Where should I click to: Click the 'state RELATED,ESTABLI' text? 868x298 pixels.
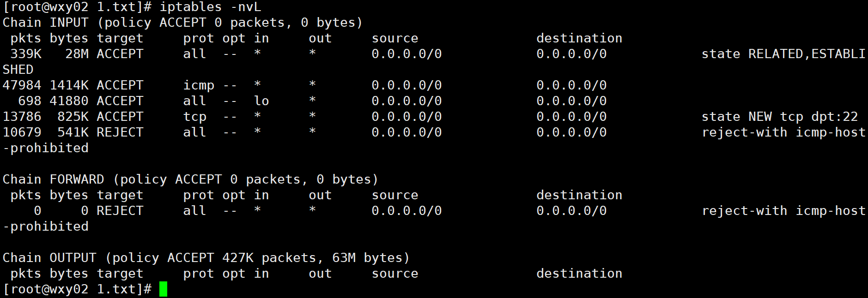pos(783,54)
